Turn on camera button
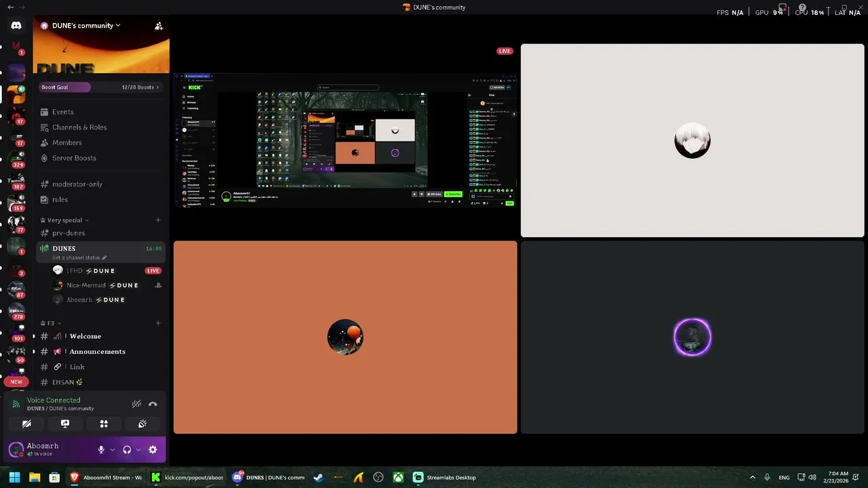868x488 pixels. (x=26, y=424)
